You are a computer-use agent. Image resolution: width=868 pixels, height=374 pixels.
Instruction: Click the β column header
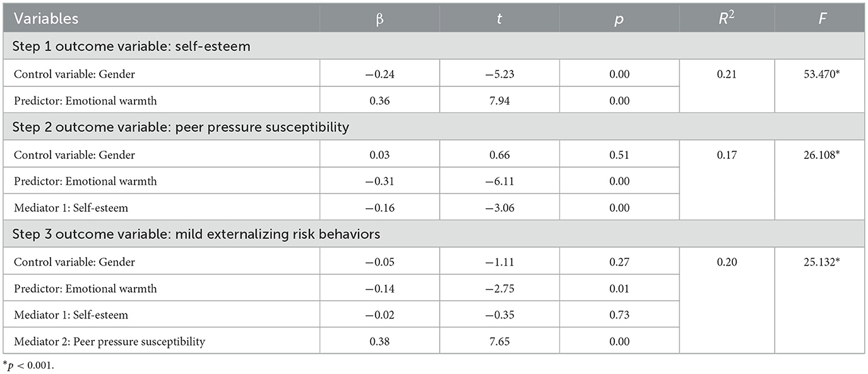(379, 18)
